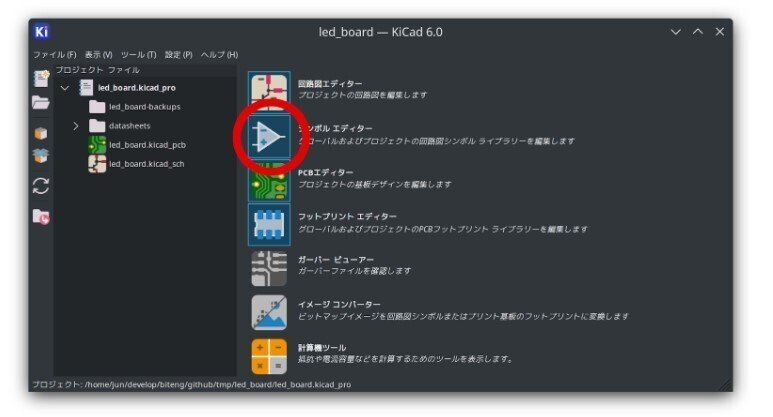The width and height of the screenshot is (773, 417).
Task: Open the Image Converter icon
Action: click(x=269, y=313)
